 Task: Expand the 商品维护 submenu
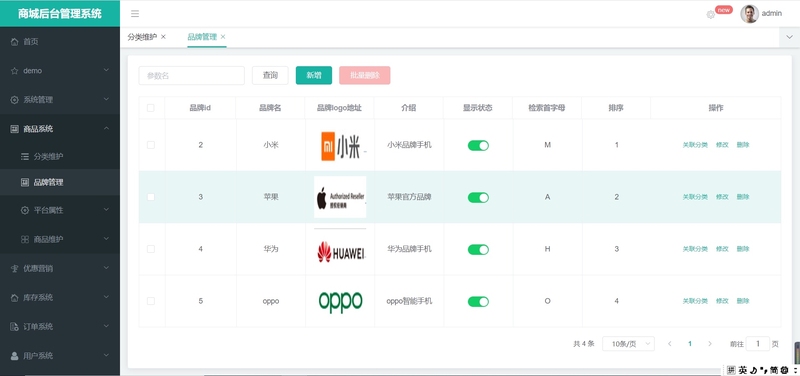(x=106, y=238)
